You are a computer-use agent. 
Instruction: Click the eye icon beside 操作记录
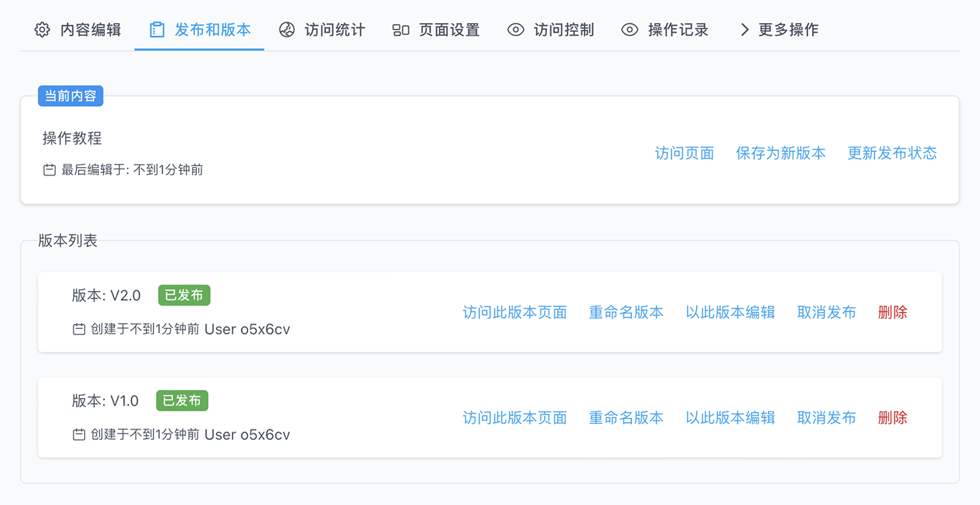coord(630,30)
